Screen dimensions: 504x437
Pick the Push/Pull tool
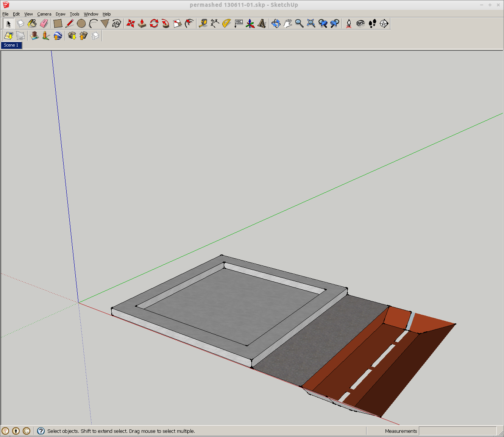tap(141, 23)
